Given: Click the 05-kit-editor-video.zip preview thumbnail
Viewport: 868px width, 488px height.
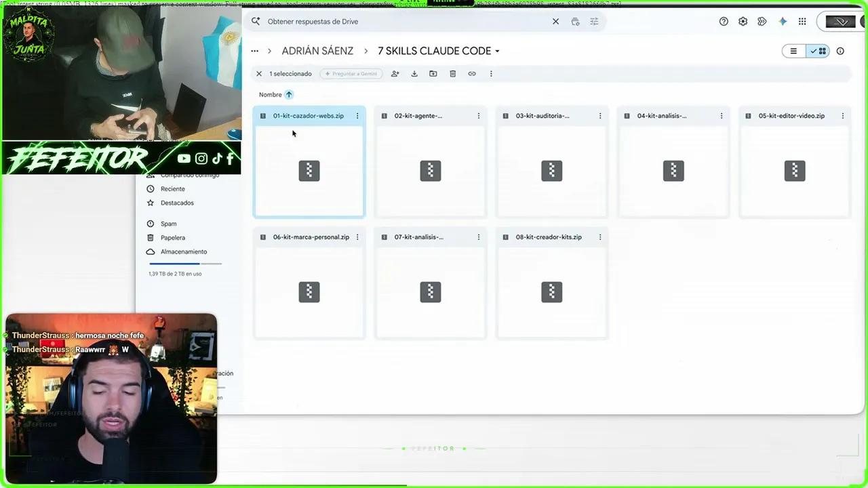Looking at the screenshot, I should pos(795,171).
